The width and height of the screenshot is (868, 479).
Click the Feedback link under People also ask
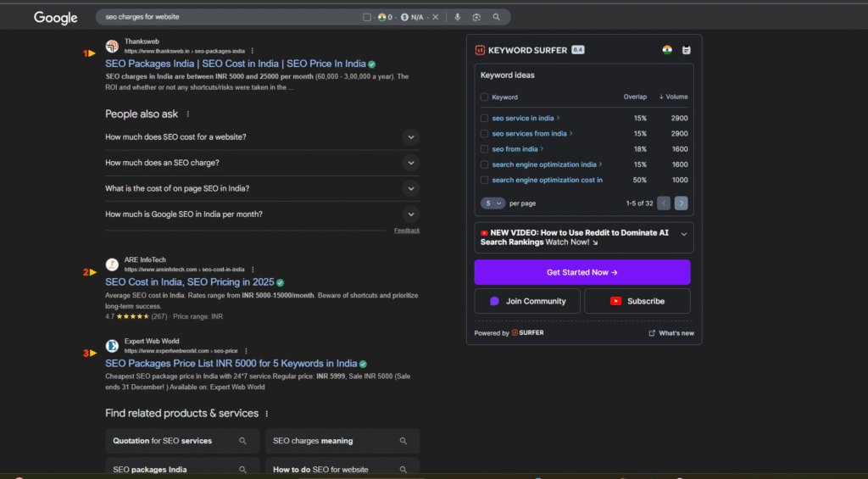point(407,231)
